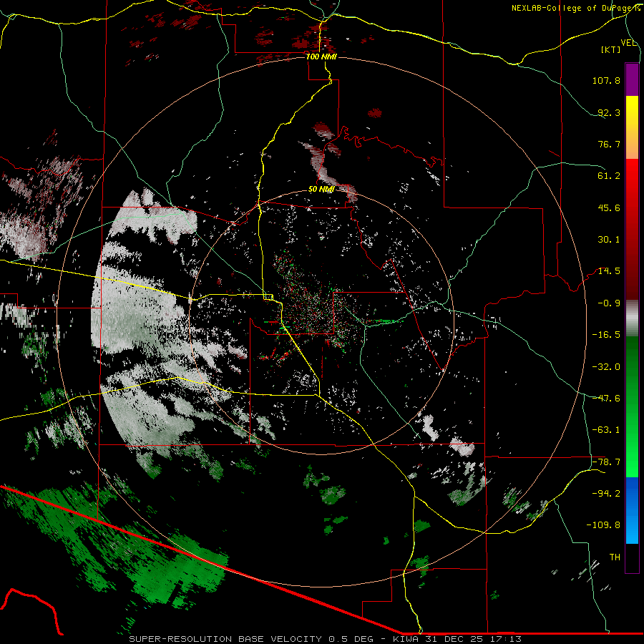This screenshot has height=644, width=644.
Task: Pick the red segment of velocity scale
Action: click(632, 229)
